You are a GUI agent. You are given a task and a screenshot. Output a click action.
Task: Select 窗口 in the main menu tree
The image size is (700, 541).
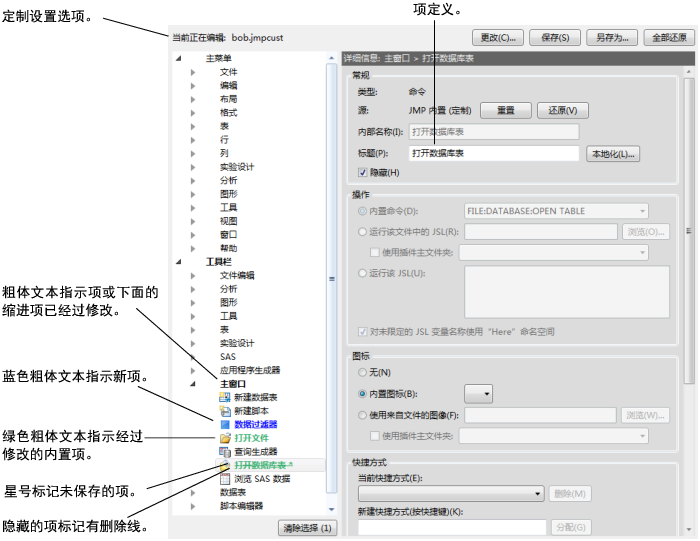[228, 234]
